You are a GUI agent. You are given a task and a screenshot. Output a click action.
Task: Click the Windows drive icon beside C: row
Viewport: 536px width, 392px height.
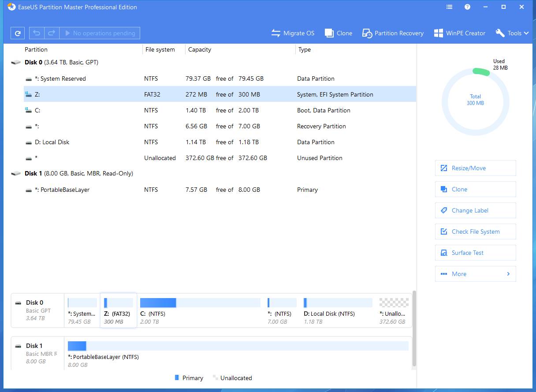[29, 110]
